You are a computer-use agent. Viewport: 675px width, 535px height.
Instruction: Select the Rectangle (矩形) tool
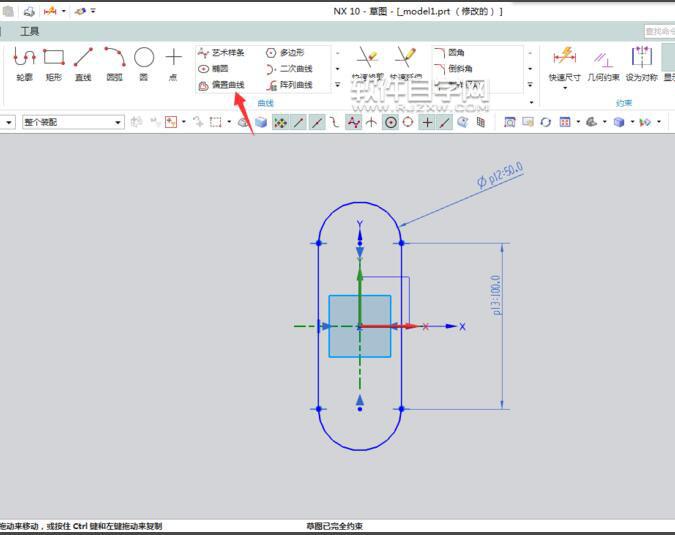(x=54, y=64)
